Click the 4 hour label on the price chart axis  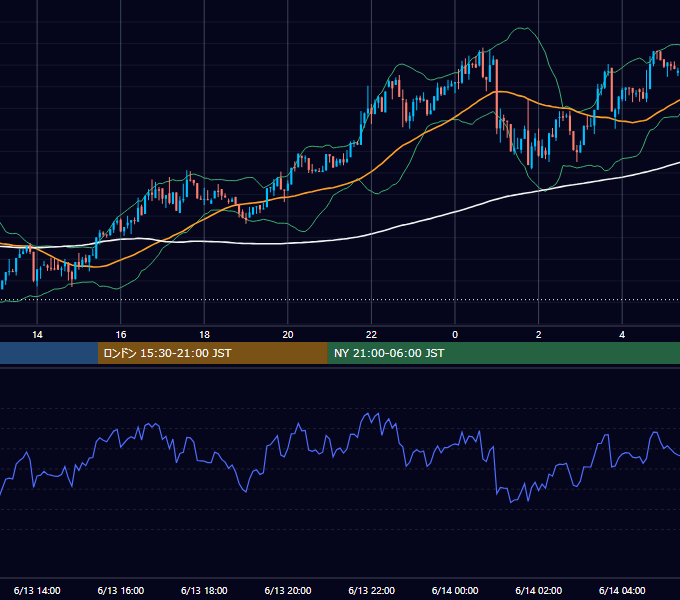[622, 335]
